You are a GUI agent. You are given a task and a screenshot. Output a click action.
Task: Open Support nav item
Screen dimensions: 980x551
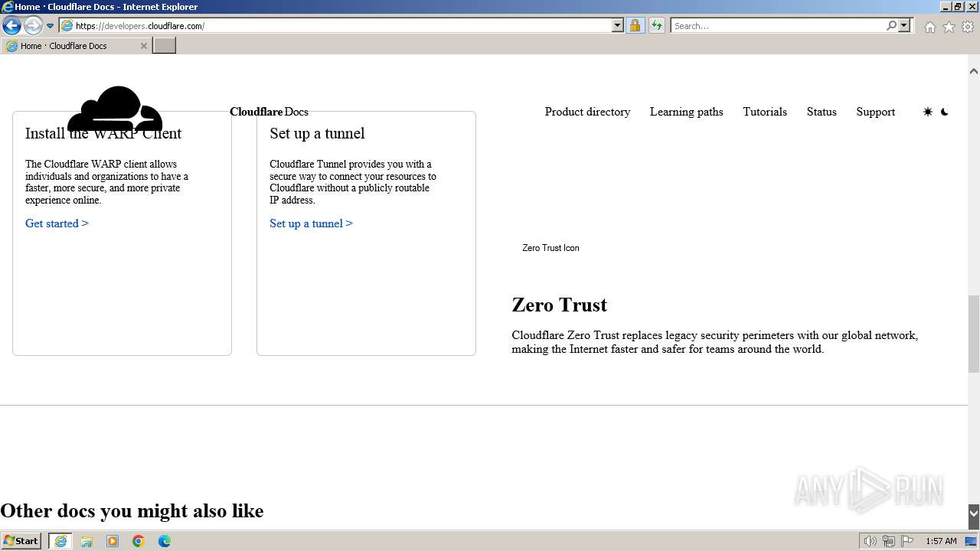[875, 112]
